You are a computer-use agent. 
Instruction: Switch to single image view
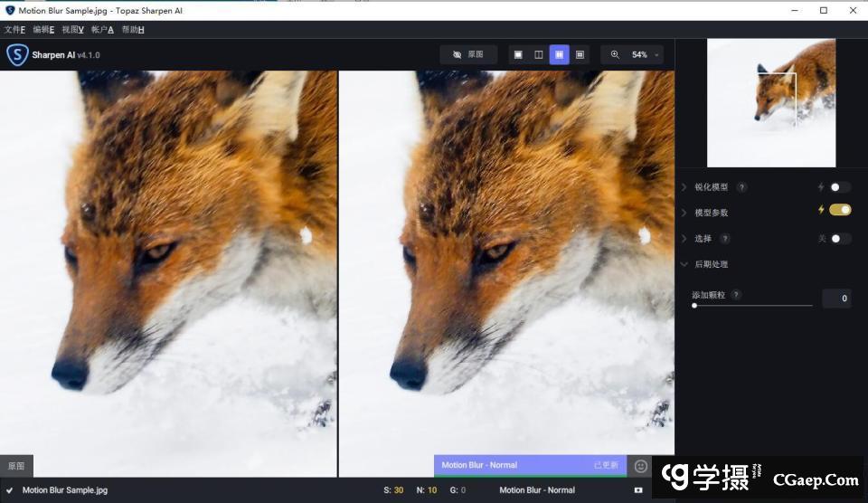click(518, 55)
